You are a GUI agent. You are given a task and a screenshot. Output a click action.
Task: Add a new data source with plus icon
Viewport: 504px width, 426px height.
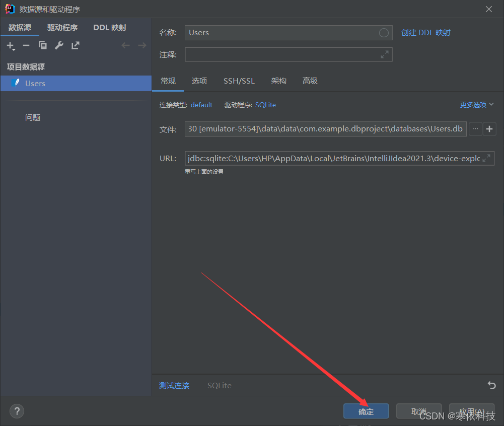pos(11,46)
